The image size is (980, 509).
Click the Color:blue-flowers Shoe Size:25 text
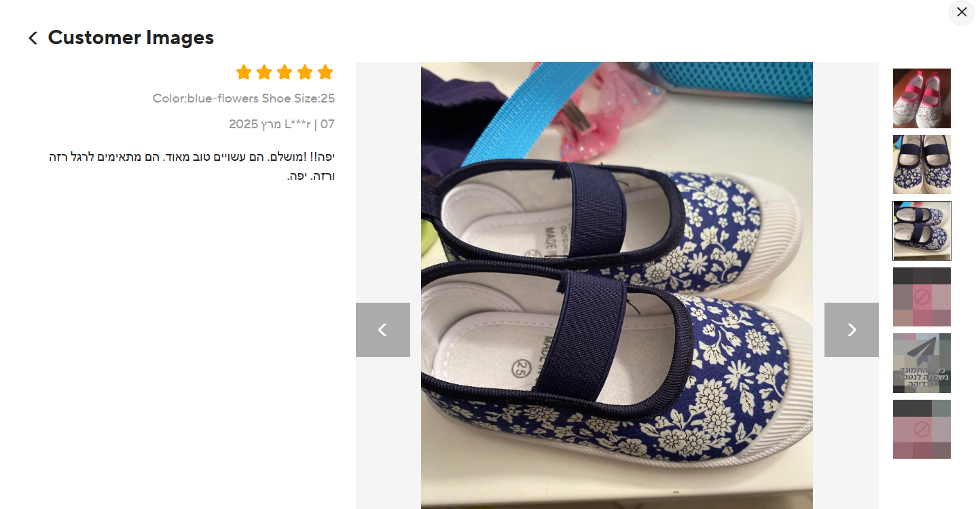(244, 98)
